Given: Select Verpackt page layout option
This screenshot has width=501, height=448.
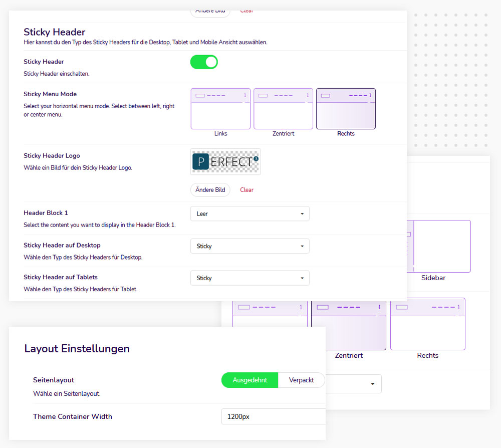Looking at the screenshot, I should 301,380.
